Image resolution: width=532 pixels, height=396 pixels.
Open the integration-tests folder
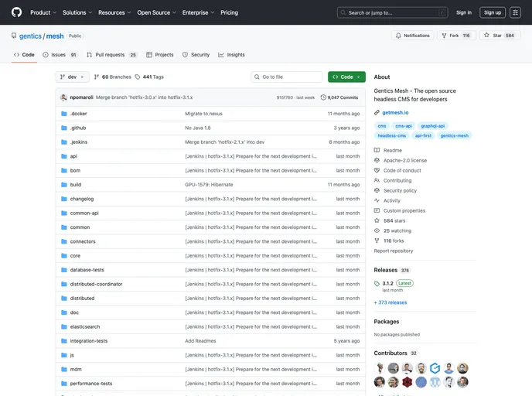click(x=89, y=341)
